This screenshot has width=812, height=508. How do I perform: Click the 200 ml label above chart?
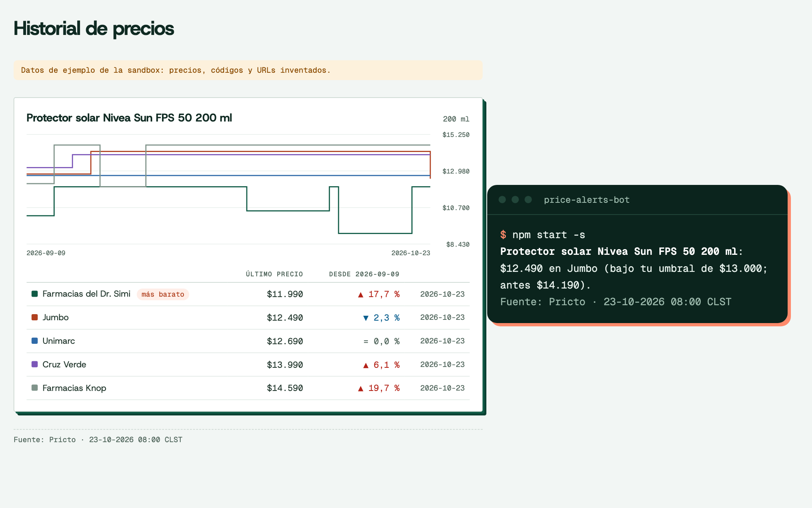tap(456, 119)
